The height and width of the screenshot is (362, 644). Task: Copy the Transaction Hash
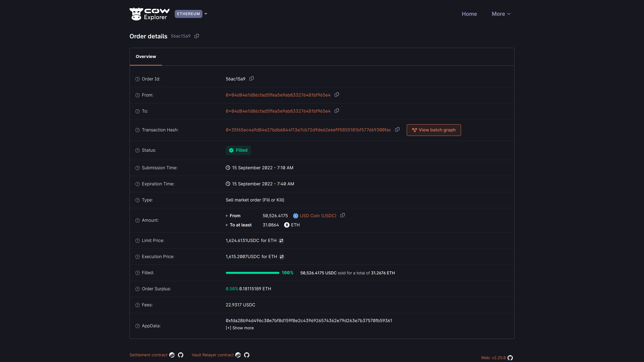(397, 130)
